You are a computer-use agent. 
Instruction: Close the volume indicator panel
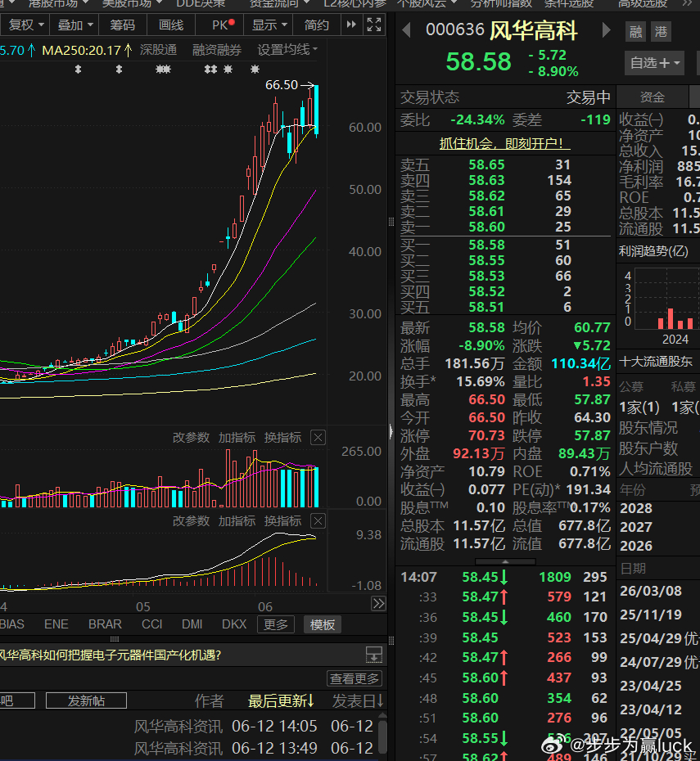coord(318,438)
